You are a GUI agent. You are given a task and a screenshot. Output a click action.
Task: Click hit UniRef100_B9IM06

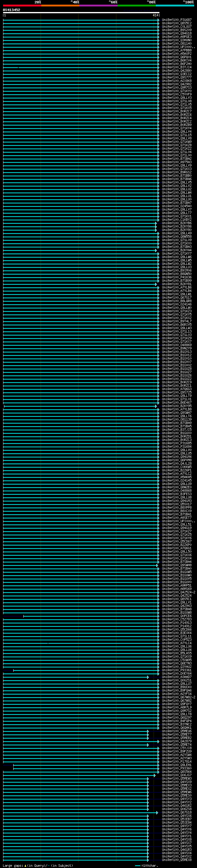click(176, 271)
